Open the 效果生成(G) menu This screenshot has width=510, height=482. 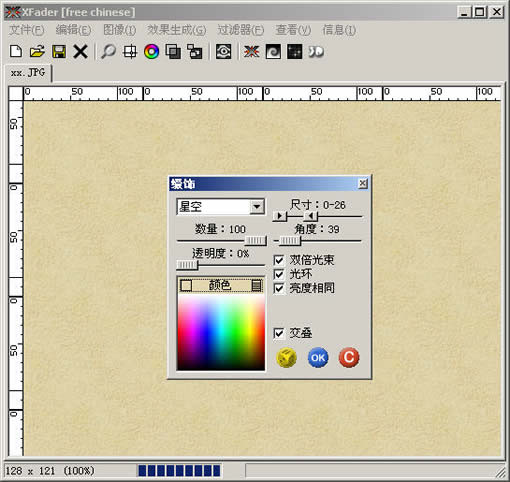177,30
